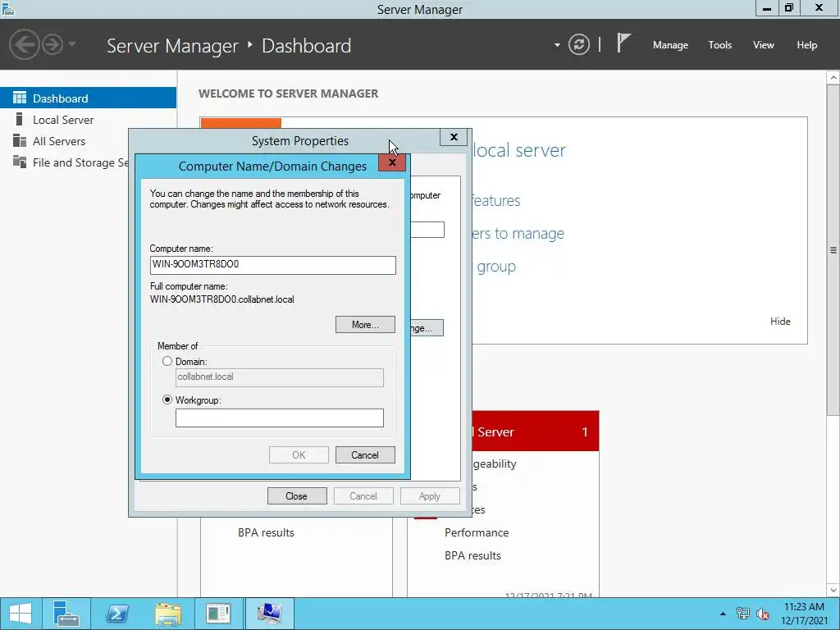Click Close button in System Properties
This screenshot has width=840, height=630.
[x=297, y=496]
